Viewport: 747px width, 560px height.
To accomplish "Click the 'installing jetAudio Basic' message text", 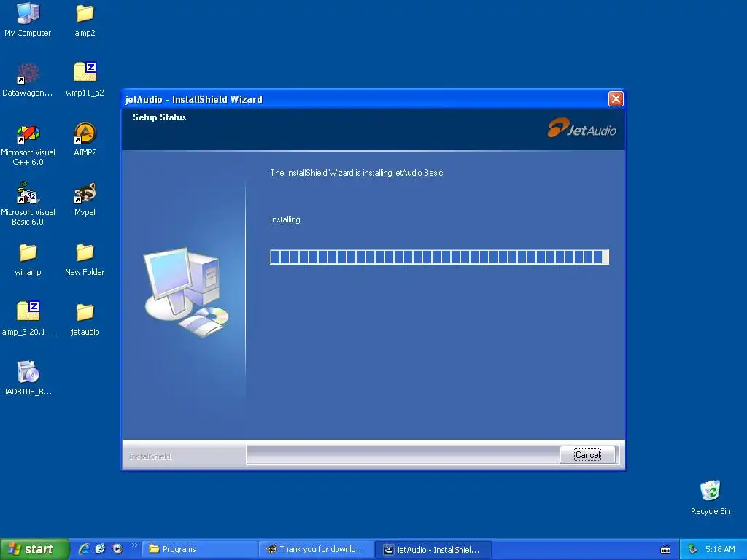I will click(356, 173).
